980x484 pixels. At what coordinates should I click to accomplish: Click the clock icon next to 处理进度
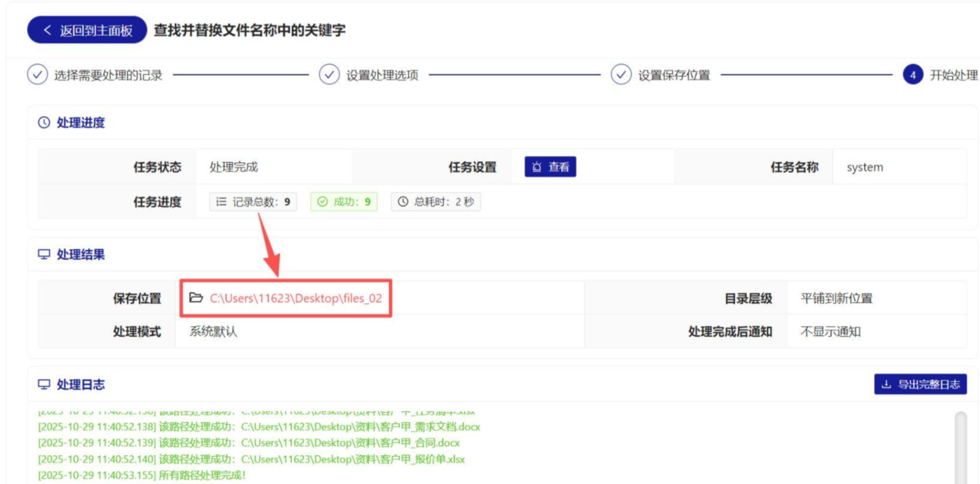tap(44, 122)
